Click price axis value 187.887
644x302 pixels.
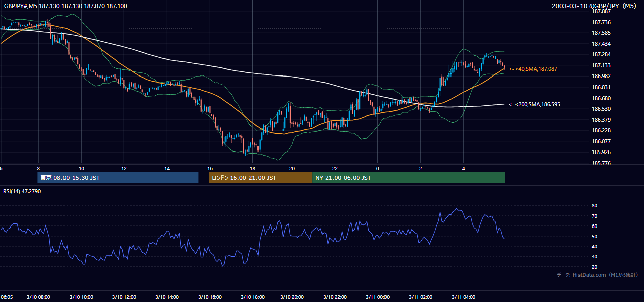click(601, 11)
